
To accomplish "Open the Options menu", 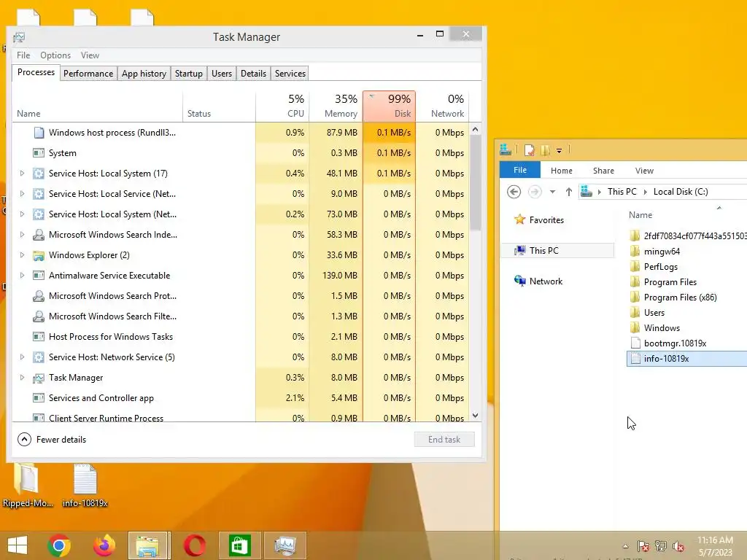I will tap(55, 55).
